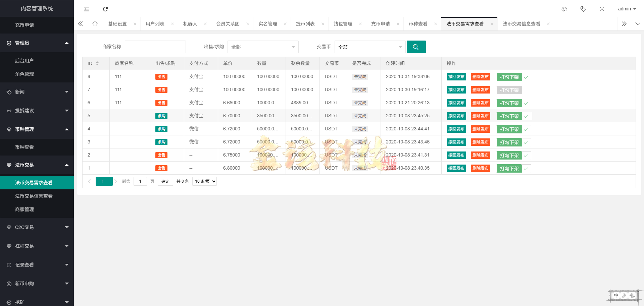
Task: Open the 交易币 filter dropdown
Action: (369, 47)
